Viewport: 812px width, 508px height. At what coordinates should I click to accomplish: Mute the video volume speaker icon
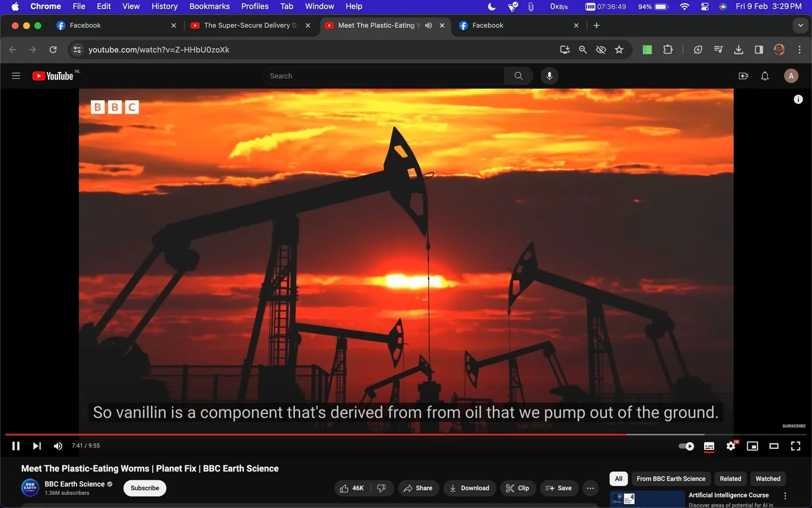(58, 446)
